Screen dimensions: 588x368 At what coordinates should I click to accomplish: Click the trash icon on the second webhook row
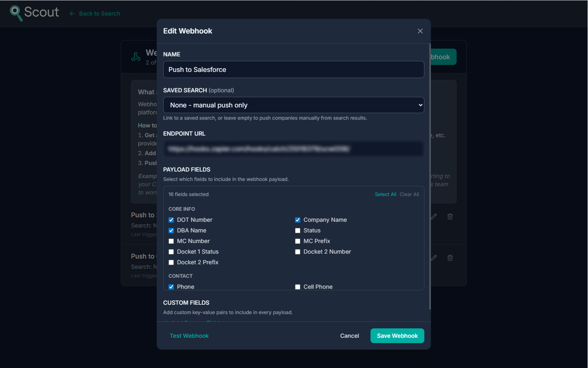(450, 257)
